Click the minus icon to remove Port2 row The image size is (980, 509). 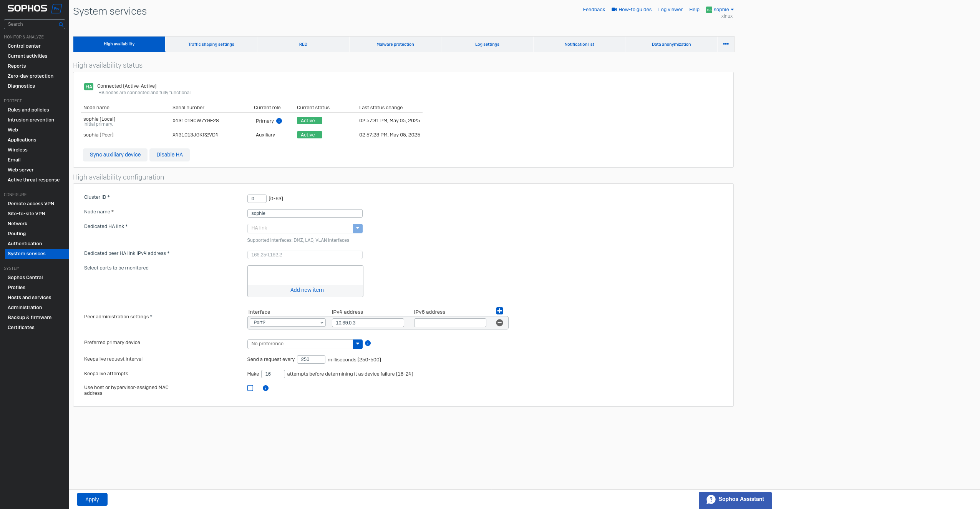499,323
